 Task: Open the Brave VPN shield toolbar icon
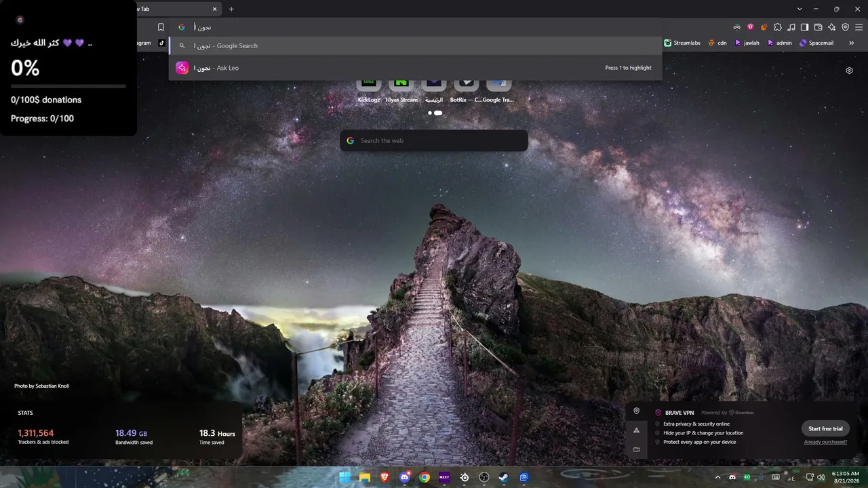pyautogui.click(x=845, y=27)
